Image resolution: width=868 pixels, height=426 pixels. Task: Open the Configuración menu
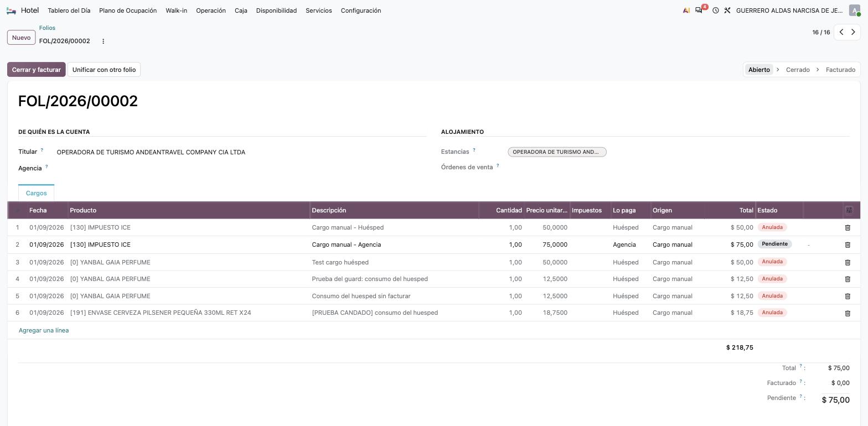pos(361,11)
